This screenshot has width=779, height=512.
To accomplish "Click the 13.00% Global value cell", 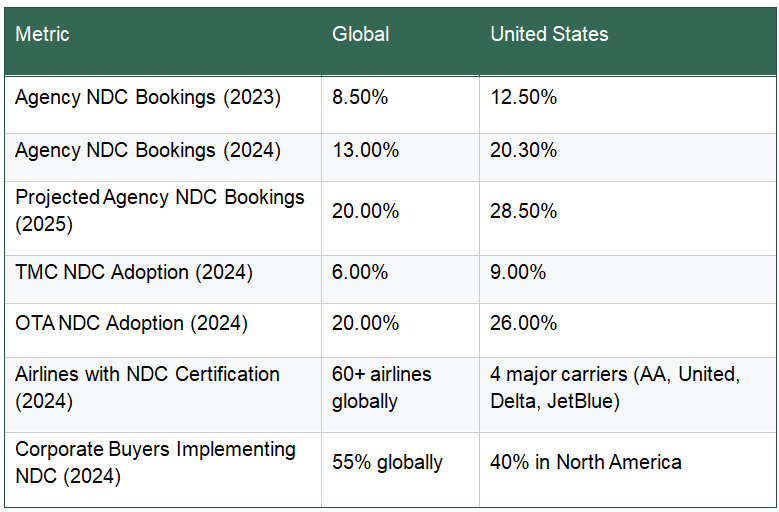I will pos(365,151).
